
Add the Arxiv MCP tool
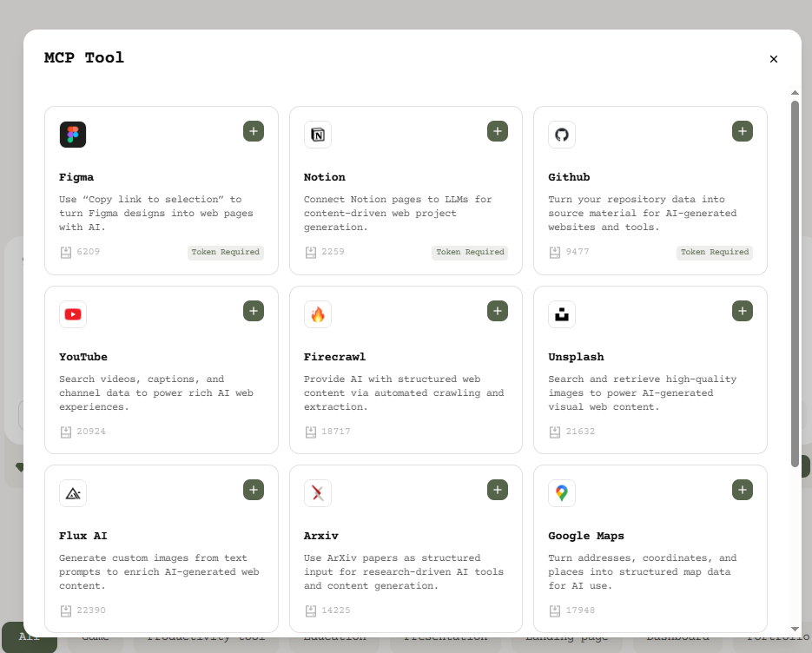(x=498, y=490)
